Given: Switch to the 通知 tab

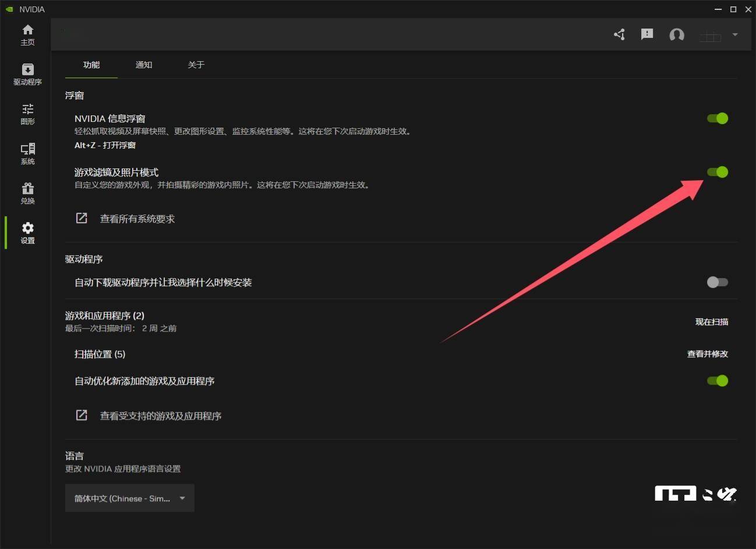Looking at the screenshot, I should (x=144, y=65).
